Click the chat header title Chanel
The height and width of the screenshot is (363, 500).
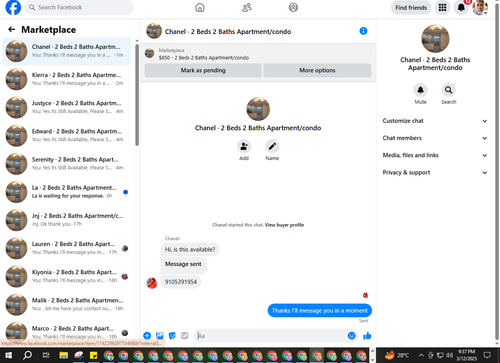pos(228,32)
